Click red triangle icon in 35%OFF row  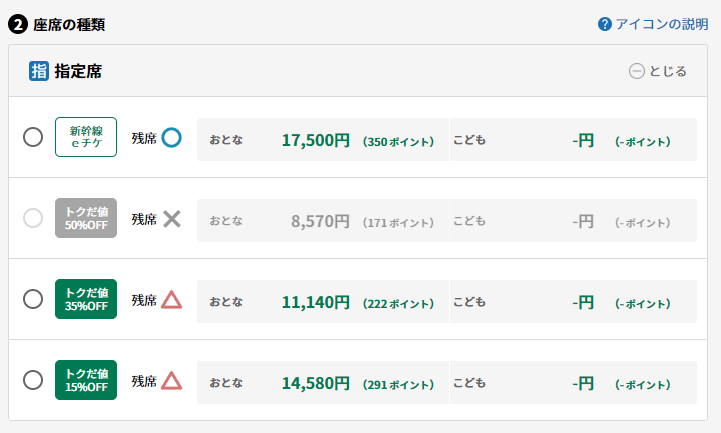point(172,300)
